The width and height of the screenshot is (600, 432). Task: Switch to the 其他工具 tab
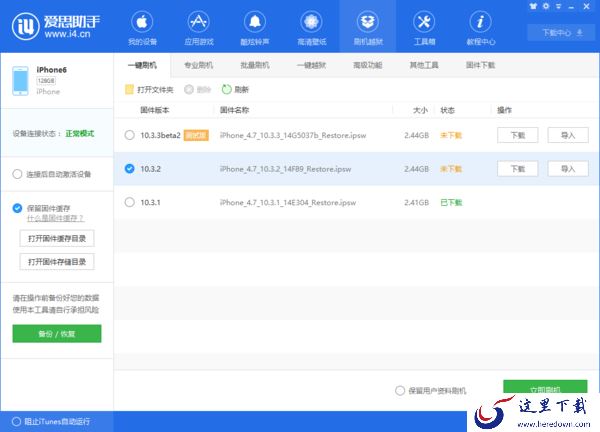[424, 65]
